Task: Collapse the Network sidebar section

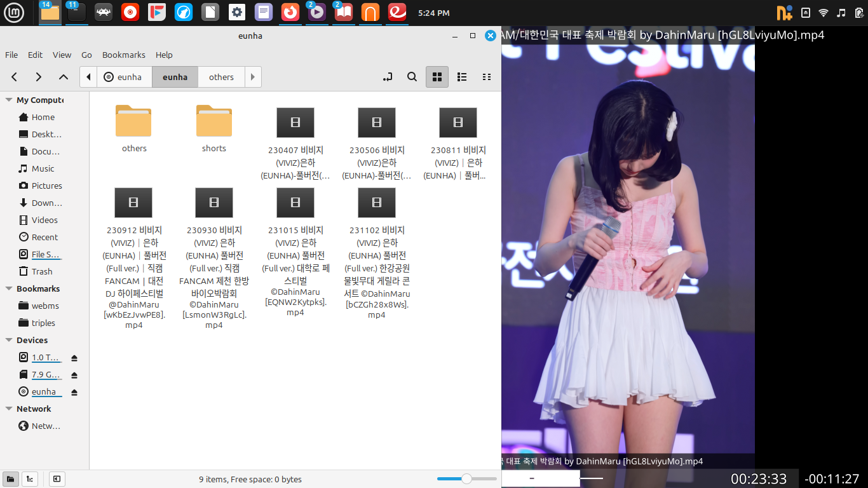Action: [x=9, y=409]
